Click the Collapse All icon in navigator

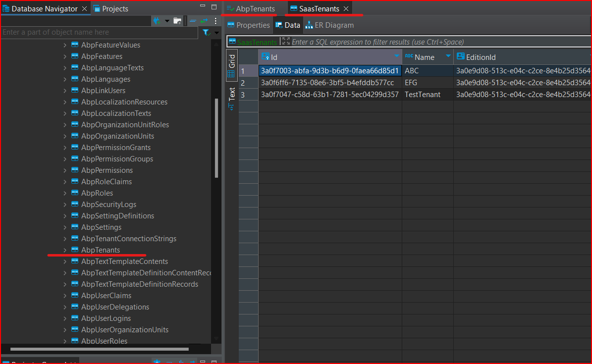coord(193,21)
